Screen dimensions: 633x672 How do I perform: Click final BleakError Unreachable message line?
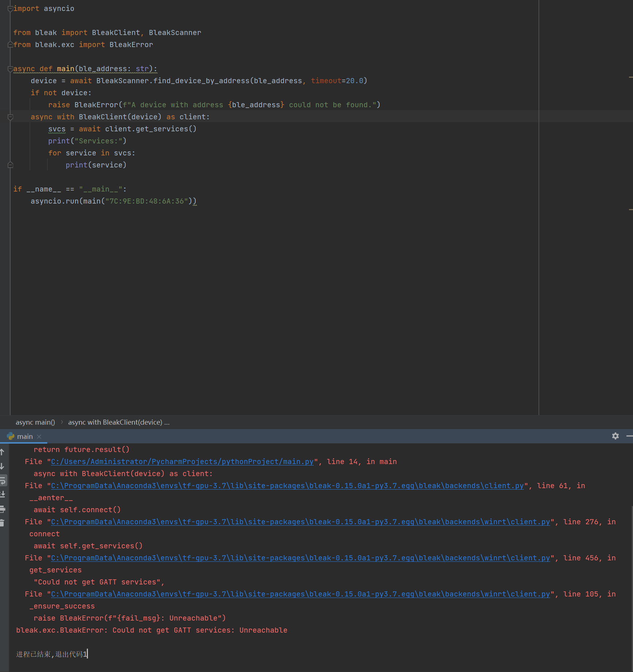point(152,630)
